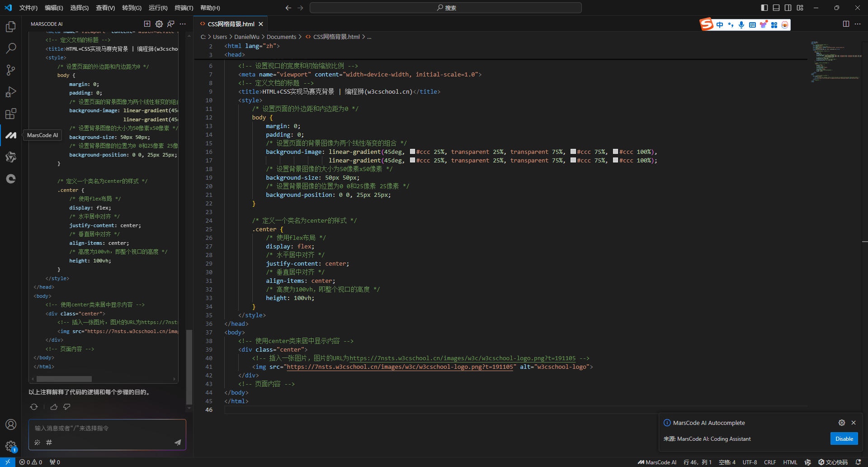Open more actions in MarsCode AI header
The height and width of the screenshot is (467, 868).
click(183, 24)
